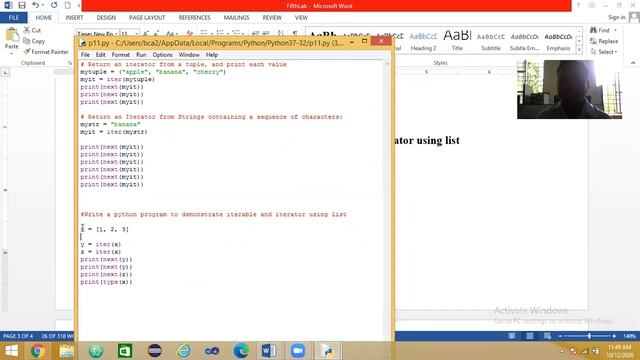Screen dimensions: 640x360
Task: Click the Zoom In plus on status bar
Action: (614, 336)
